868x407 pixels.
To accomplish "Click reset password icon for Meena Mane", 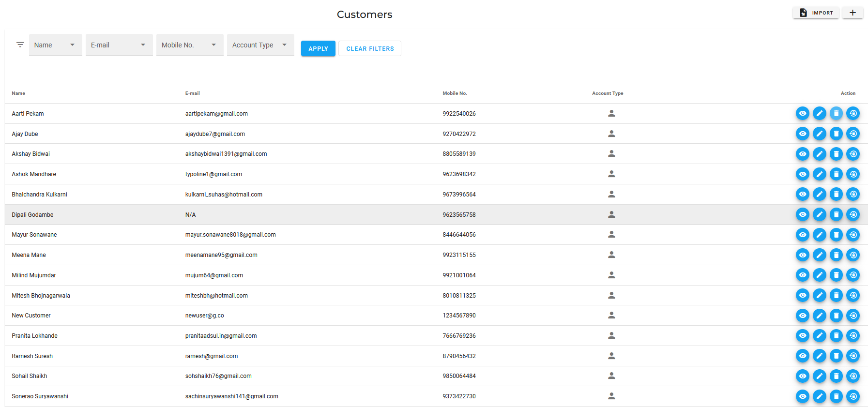I will tap(853, 255).
